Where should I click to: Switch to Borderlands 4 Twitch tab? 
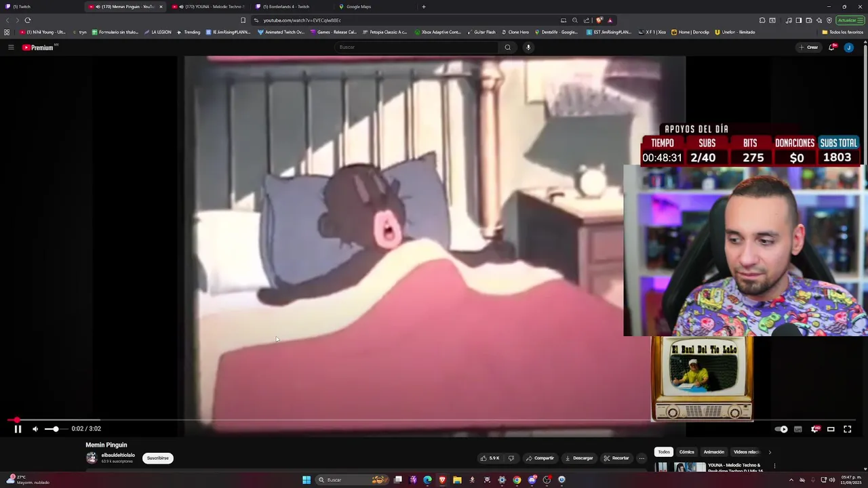point(292,7)
